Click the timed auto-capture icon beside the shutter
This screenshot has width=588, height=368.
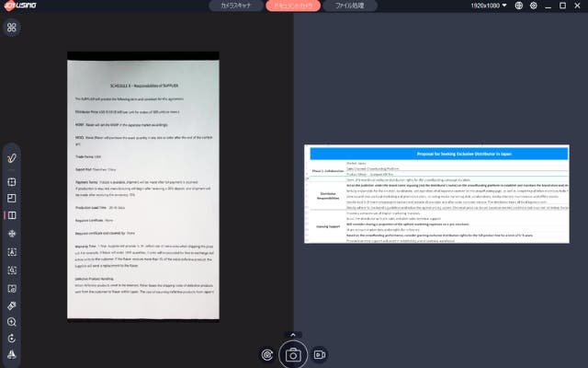pyautogui.click(x=266, y=354)
